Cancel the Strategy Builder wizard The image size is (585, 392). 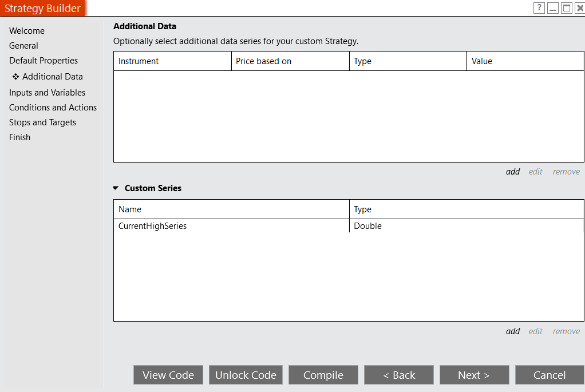click(x=549, y=375)
